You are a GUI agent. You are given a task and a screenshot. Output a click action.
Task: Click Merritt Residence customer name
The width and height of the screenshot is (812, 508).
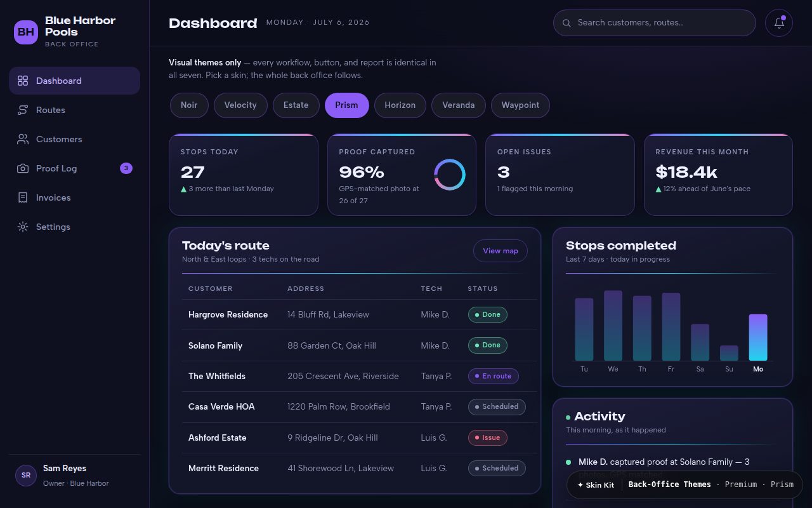pyautogui.click(x=223, y=469)
